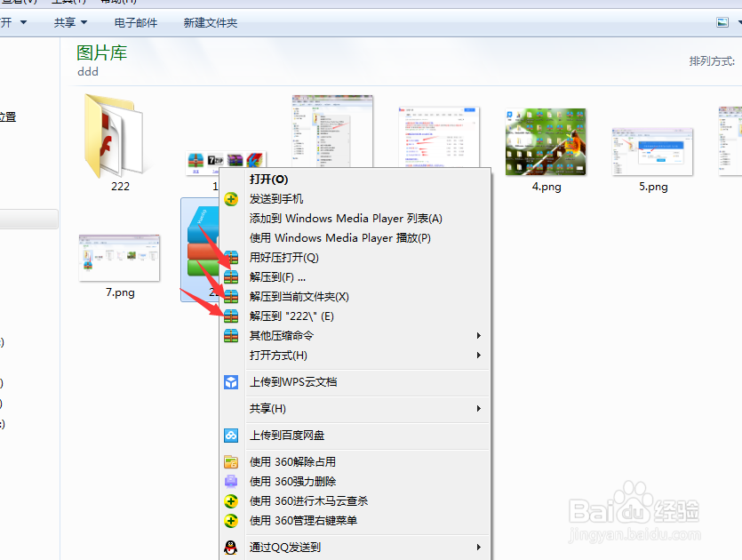Image resolution: width=742 pixels, height=560 pixels.
Task: Select 解压到当前文件夹(X) entry
Action: point(355,296)
